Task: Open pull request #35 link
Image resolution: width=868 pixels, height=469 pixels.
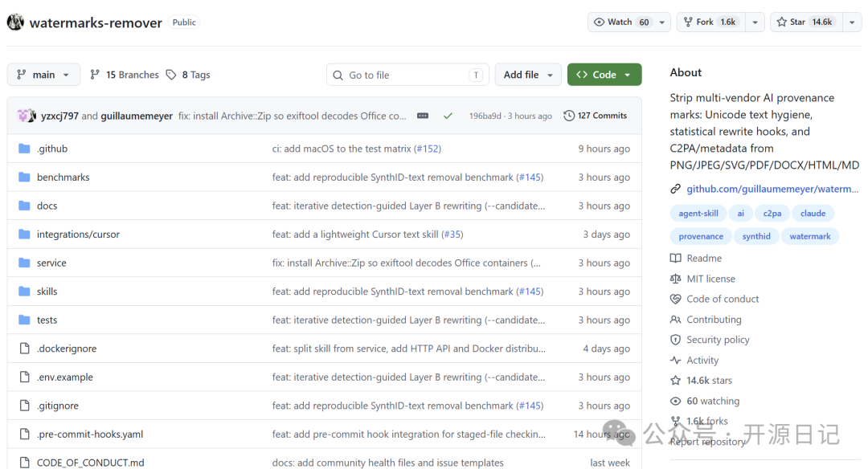Action: pyautogui.click(x=452, y=234)
